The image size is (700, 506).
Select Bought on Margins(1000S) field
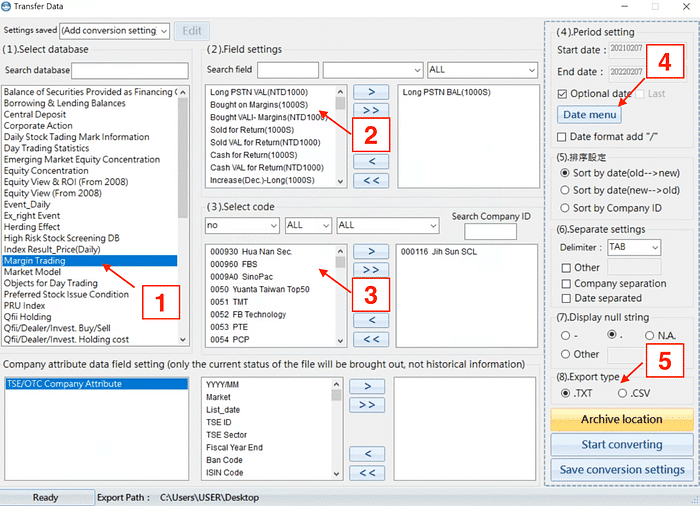pyautogui.click(x=258, y=105)
